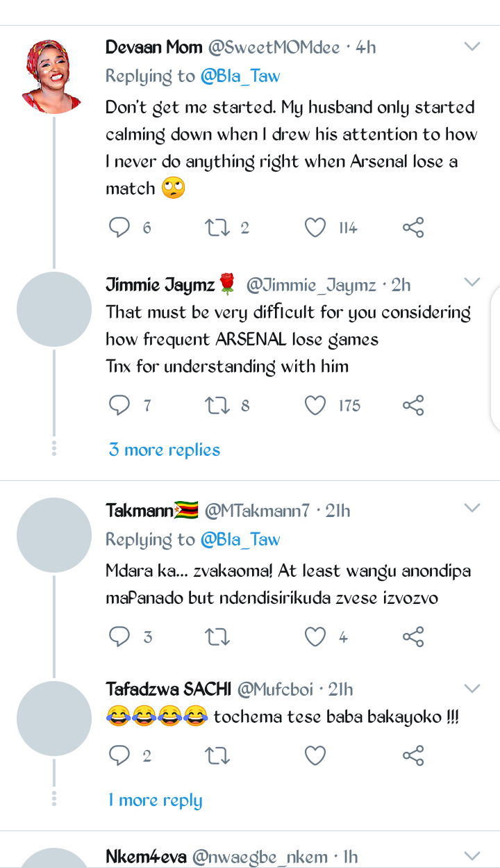Retweet Devaan Mom's Arsenal tweet
Screen dimensions: 500x868
[217, 227]
